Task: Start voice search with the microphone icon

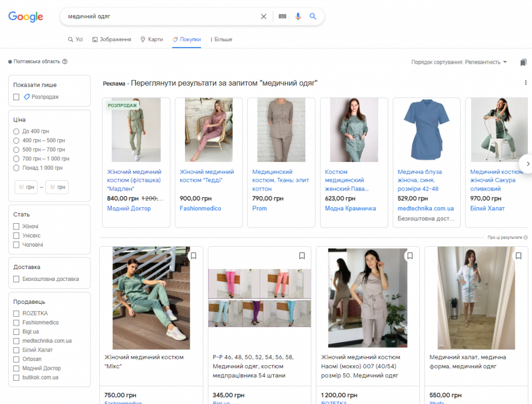Action: point(298,16)
